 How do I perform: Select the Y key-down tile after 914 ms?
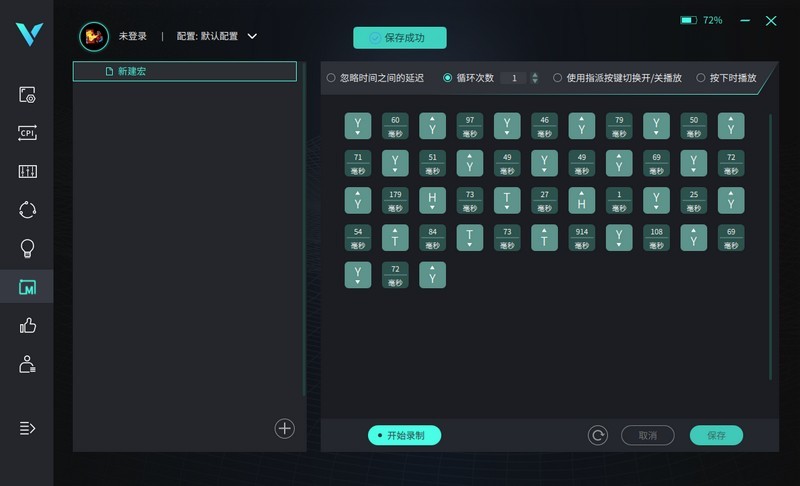coord(619,238)
